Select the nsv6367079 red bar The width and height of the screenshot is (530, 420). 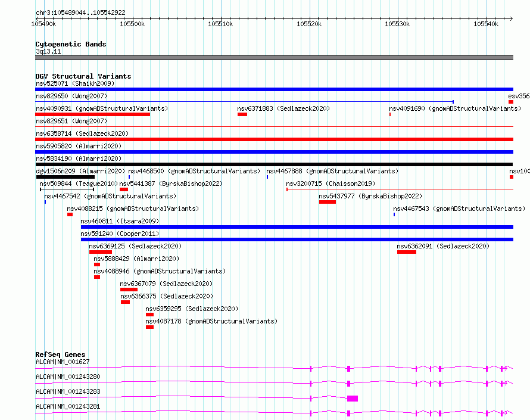129,290
